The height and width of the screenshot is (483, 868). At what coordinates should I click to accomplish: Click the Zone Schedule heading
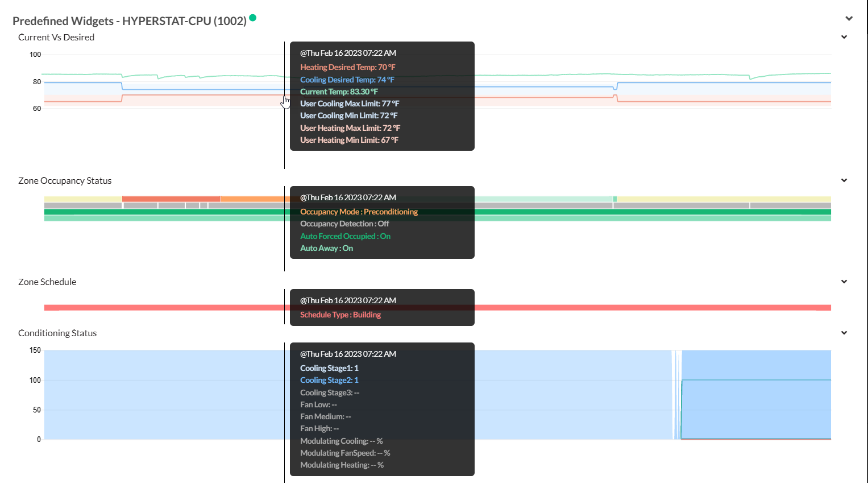47,282
